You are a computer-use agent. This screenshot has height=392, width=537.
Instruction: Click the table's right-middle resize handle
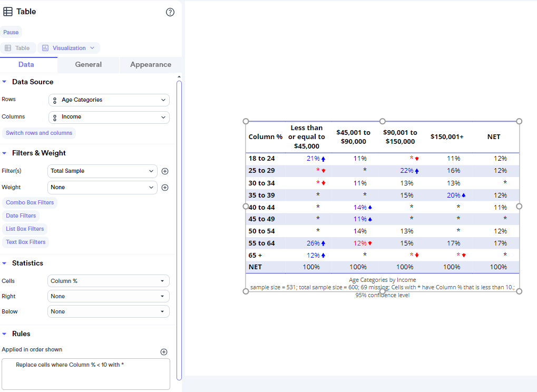click(x=519, y=206)
